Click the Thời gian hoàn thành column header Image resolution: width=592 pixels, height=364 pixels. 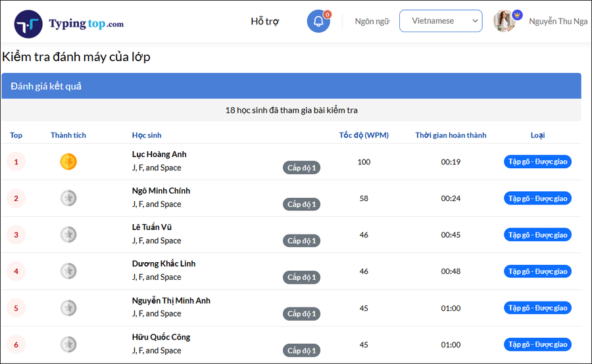tap(451, 135)
